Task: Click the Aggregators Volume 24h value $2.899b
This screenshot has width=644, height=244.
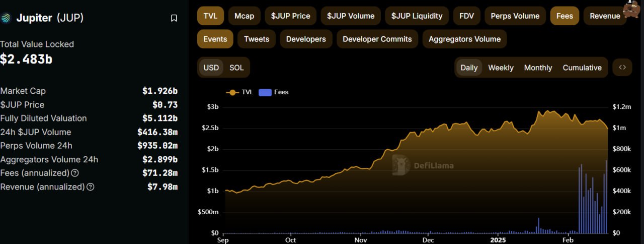Action: pos(160,159)
